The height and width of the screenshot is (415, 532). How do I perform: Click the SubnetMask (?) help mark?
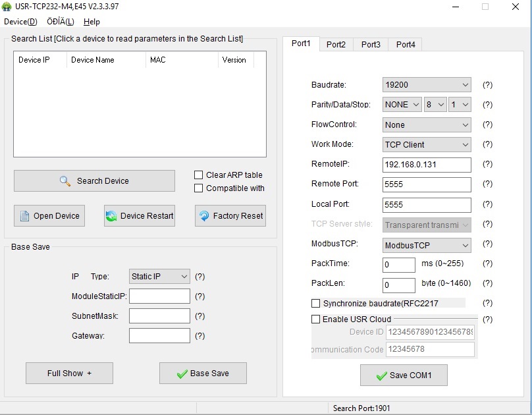pos(200,316)
